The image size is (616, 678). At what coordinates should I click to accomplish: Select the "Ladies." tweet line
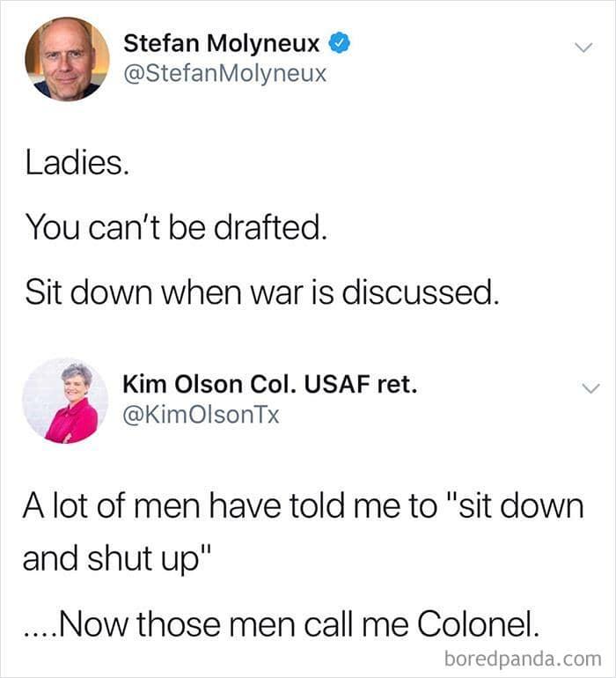click(x=77, y=163)
